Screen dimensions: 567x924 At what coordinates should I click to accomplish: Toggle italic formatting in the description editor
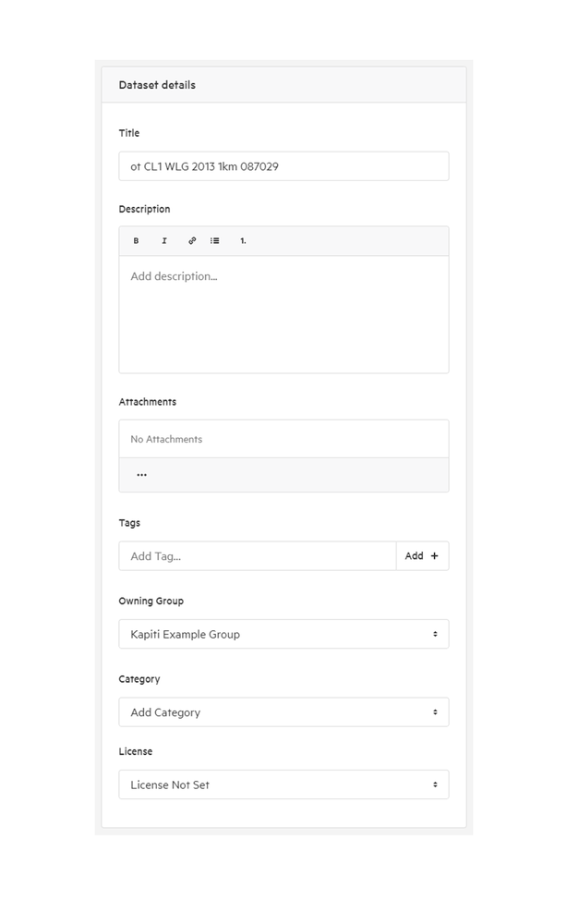[x=164, y=241]
